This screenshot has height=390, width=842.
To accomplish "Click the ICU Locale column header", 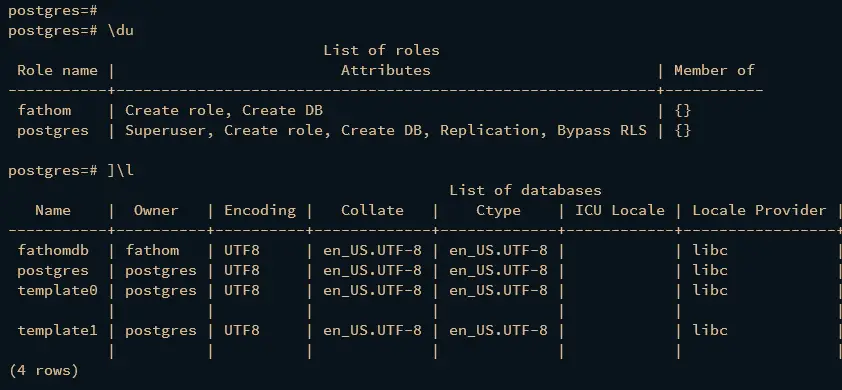I will [620, 211].
